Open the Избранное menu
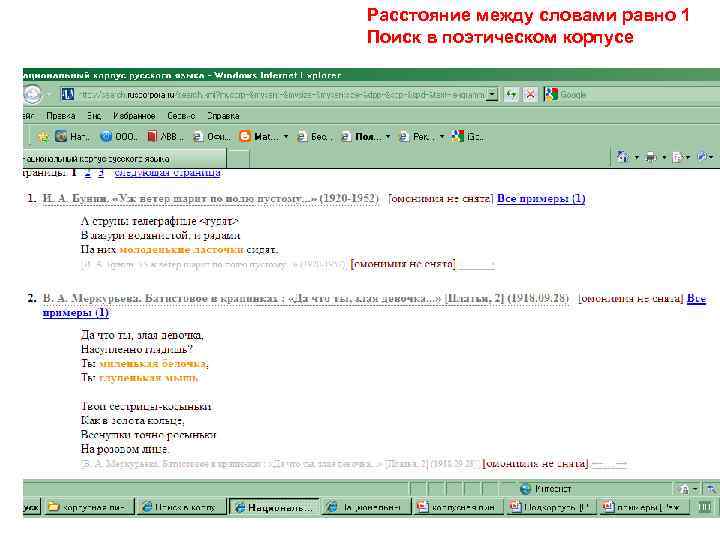 134,116
